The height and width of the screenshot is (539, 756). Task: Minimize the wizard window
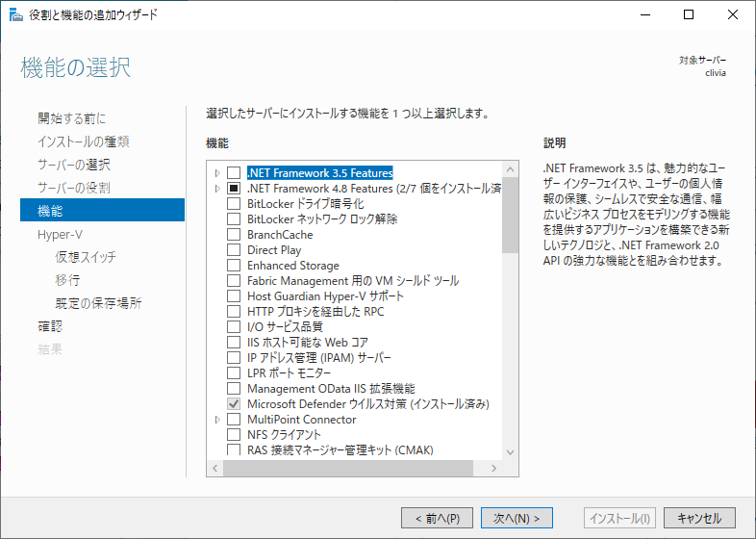(645, 14)
